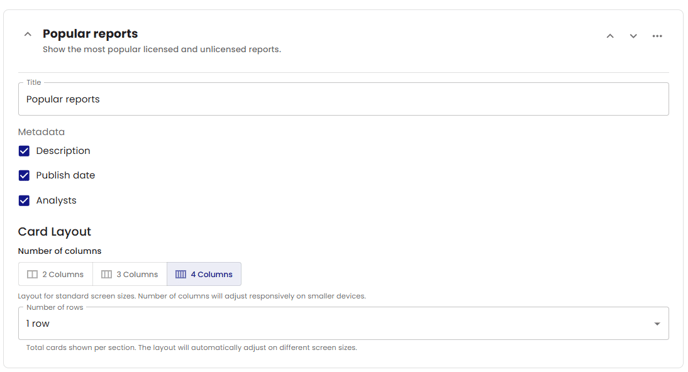Viewport: 688px width, 372px height.
Task: Click the dropdown arrow beside 1 row
Action: [657, 324]
